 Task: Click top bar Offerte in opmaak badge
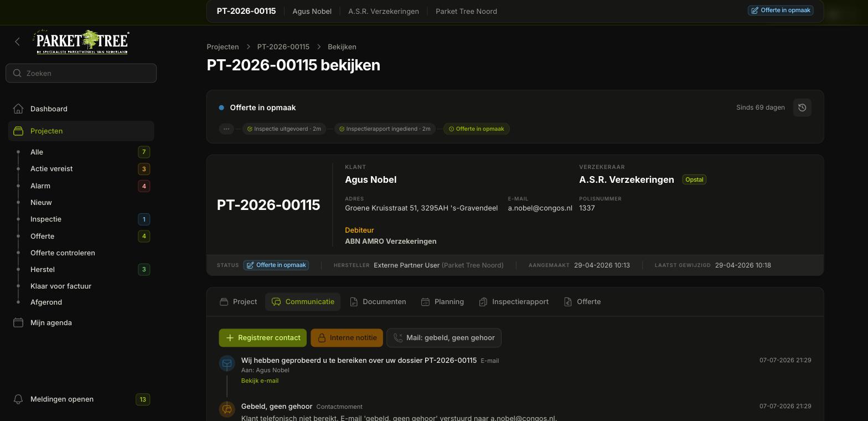[x=781, y=10]
